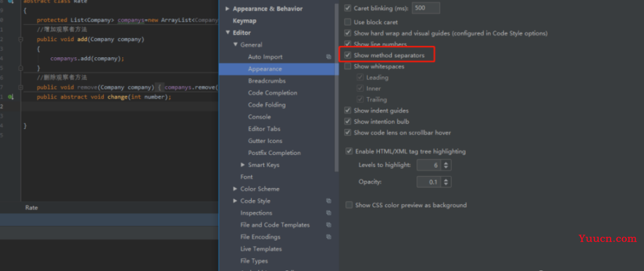Click the settings tree scrollbar

click(337, 87)
